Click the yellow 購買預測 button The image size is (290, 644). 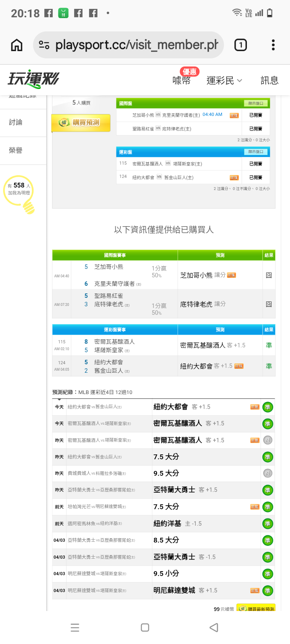[x=81, y=122]
